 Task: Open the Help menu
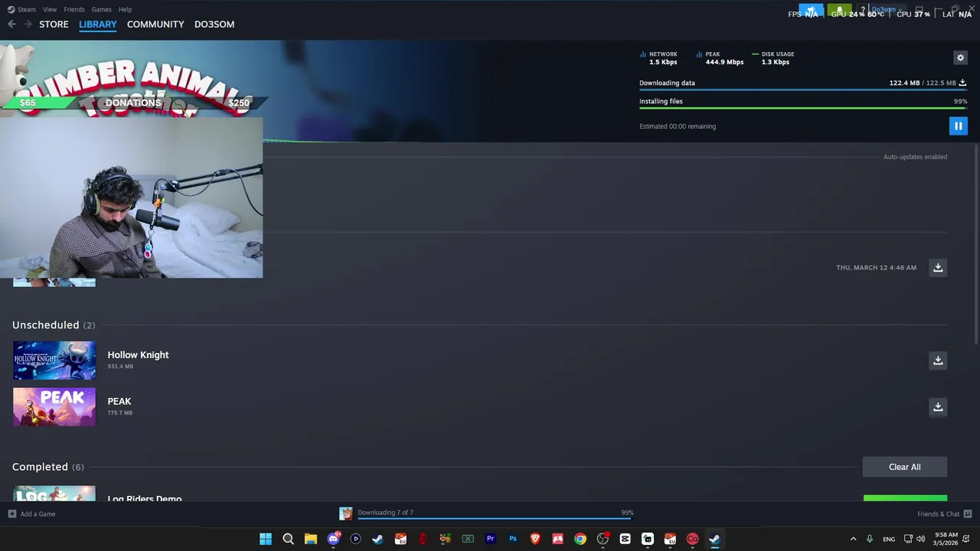pos(125,9)
